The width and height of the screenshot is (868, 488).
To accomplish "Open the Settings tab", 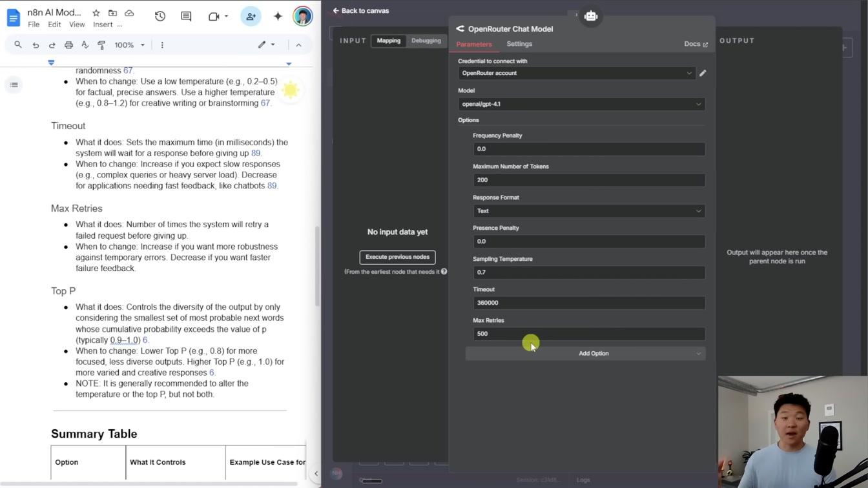I will pos(519,44).
